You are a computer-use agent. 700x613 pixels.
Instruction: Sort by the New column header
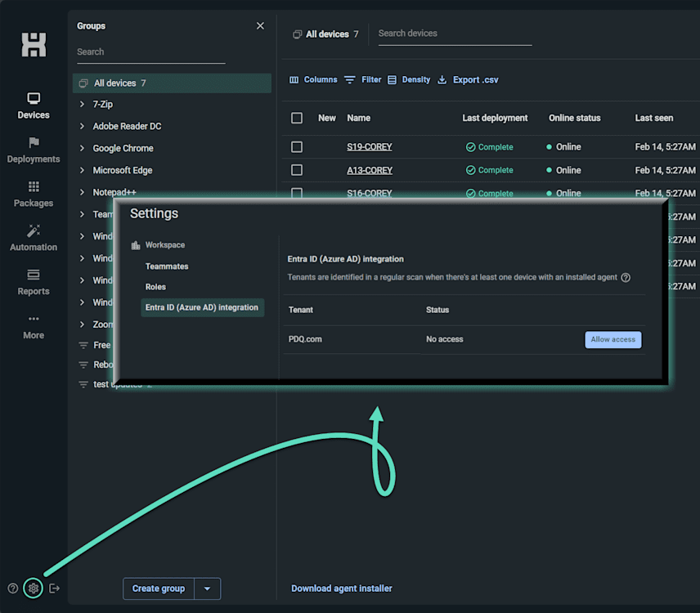327,119
